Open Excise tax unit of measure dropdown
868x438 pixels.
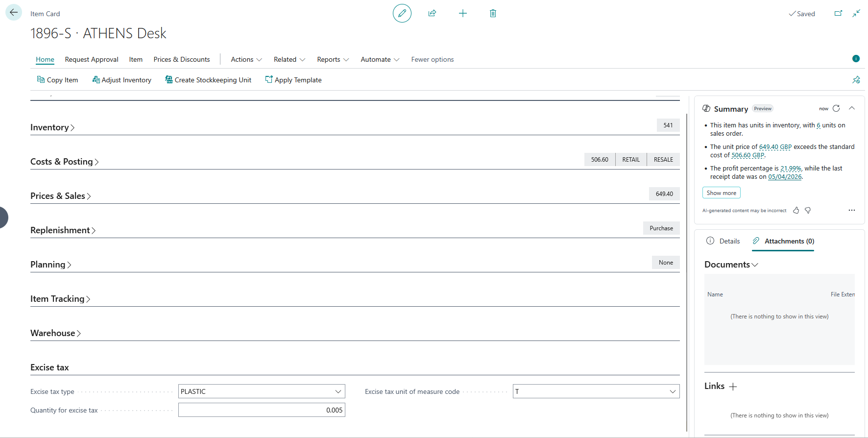coord(673,391)
